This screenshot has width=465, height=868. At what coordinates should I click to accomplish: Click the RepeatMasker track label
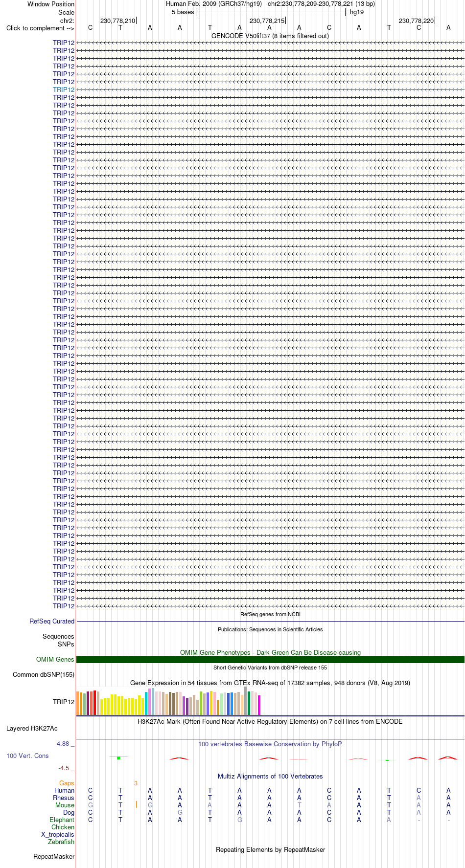click(54, 857)
